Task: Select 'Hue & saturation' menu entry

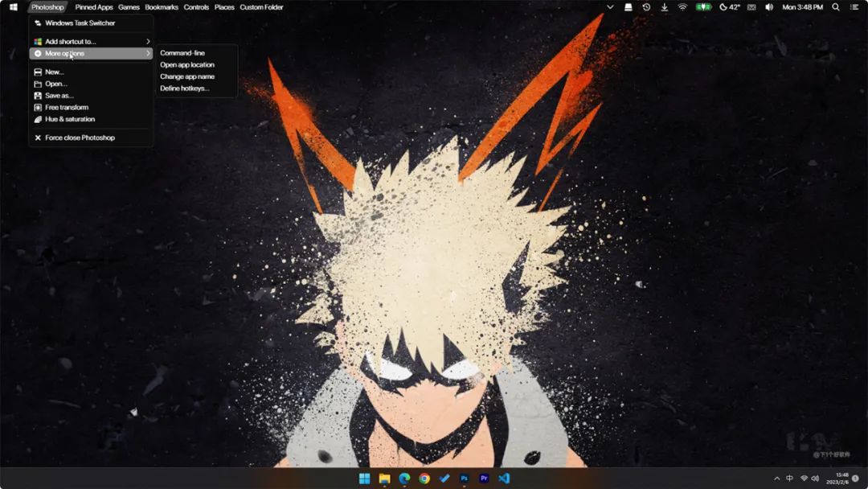Action: pyautogui.click(x=70, y=119)
